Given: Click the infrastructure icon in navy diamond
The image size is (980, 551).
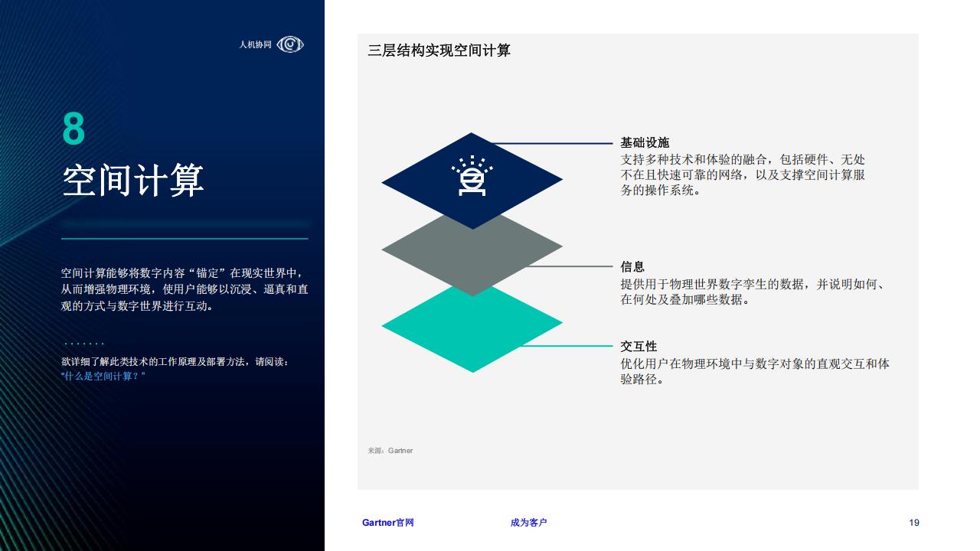Looking at the screenshot, I should (472, 176).
